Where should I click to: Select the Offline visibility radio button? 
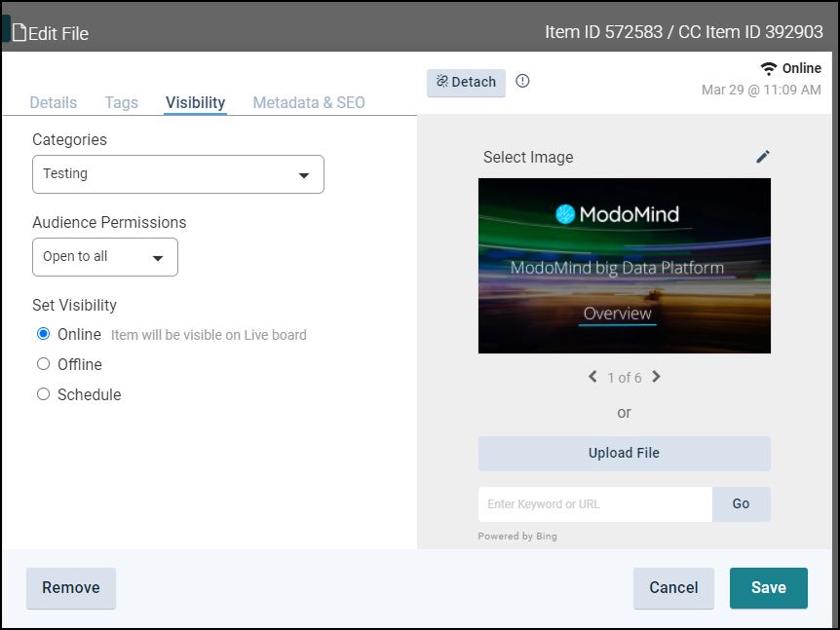pyautogui.click(x=43, y=364)
